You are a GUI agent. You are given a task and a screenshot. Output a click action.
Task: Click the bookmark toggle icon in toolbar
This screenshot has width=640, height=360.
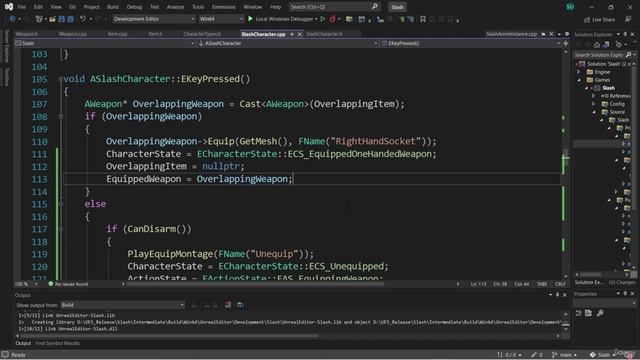click(423, 19)
